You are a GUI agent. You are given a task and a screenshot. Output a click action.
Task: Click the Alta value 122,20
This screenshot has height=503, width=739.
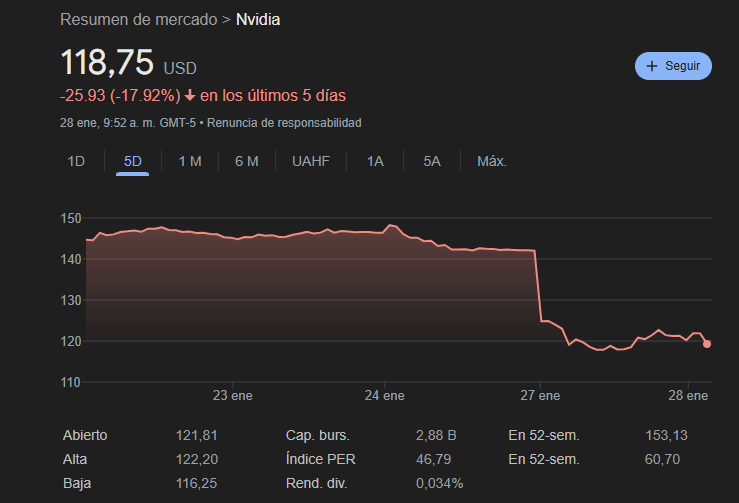197,459
